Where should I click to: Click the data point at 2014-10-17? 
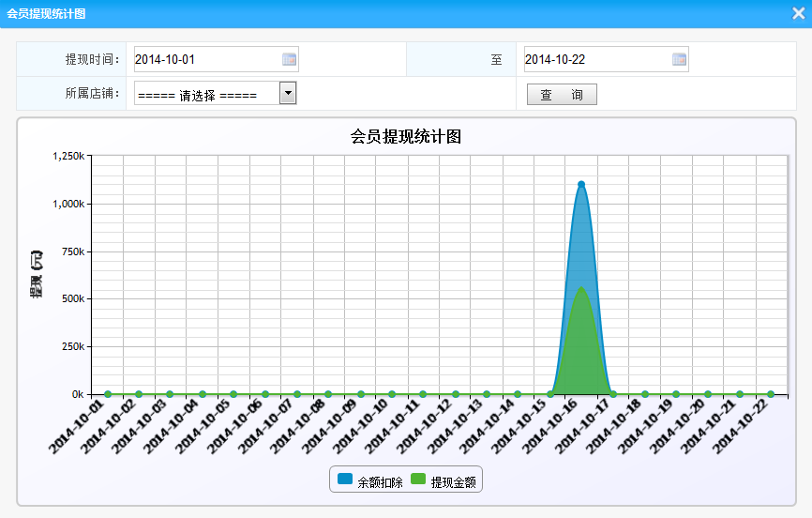coord(613,394)
